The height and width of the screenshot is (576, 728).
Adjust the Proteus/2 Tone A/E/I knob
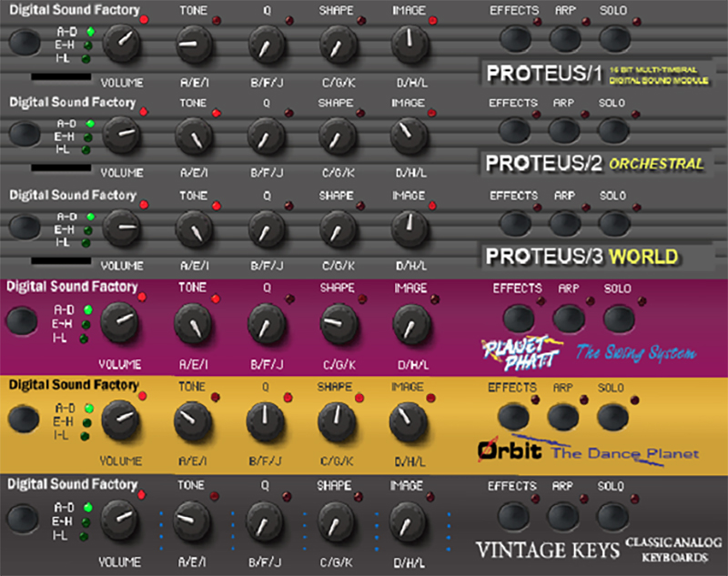click(194, 136)
